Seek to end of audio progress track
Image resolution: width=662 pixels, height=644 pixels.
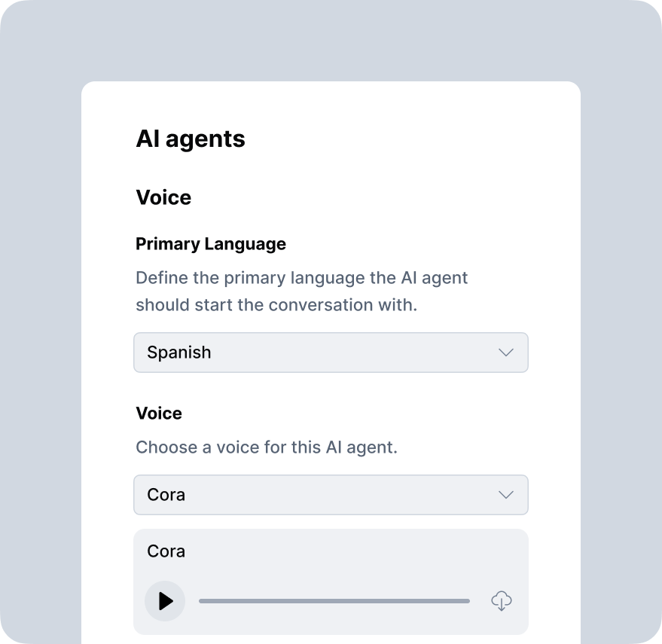[468, 601]
